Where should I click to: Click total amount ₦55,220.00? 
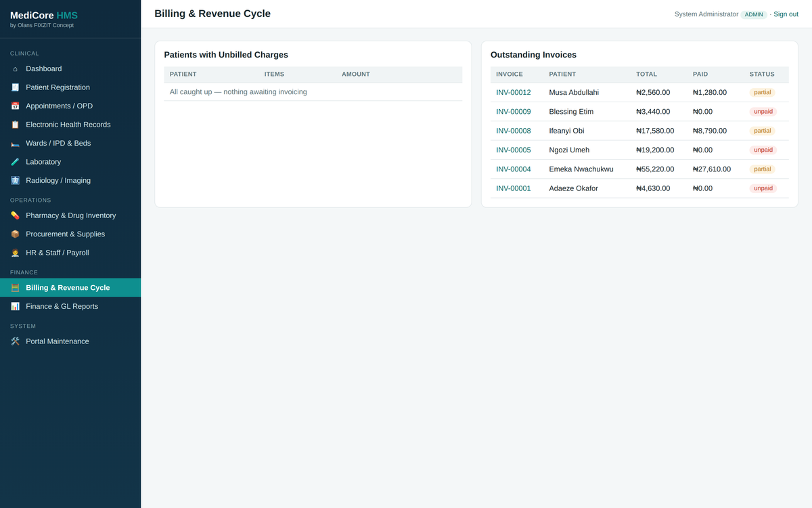(655, 169)
